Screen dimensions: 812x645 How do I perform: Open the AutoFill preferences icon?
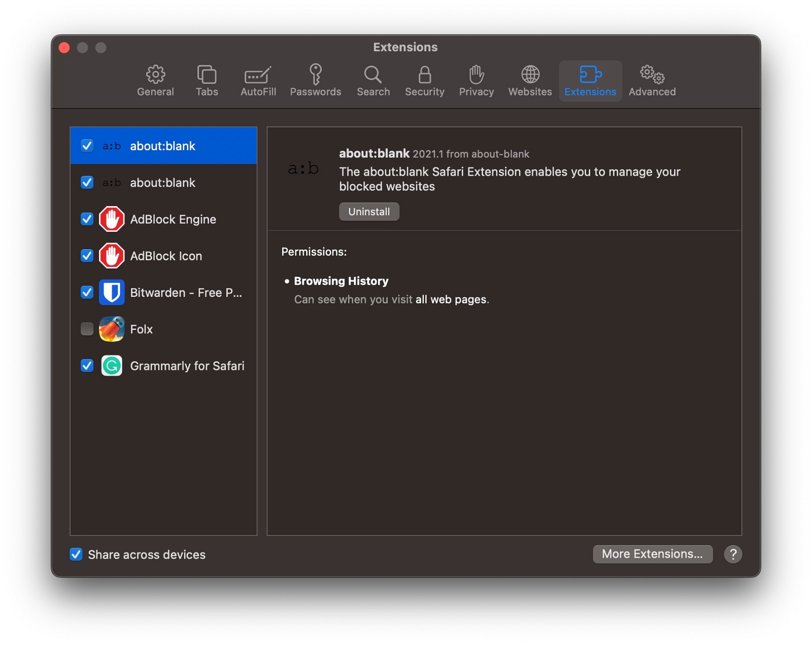point(258,75)
